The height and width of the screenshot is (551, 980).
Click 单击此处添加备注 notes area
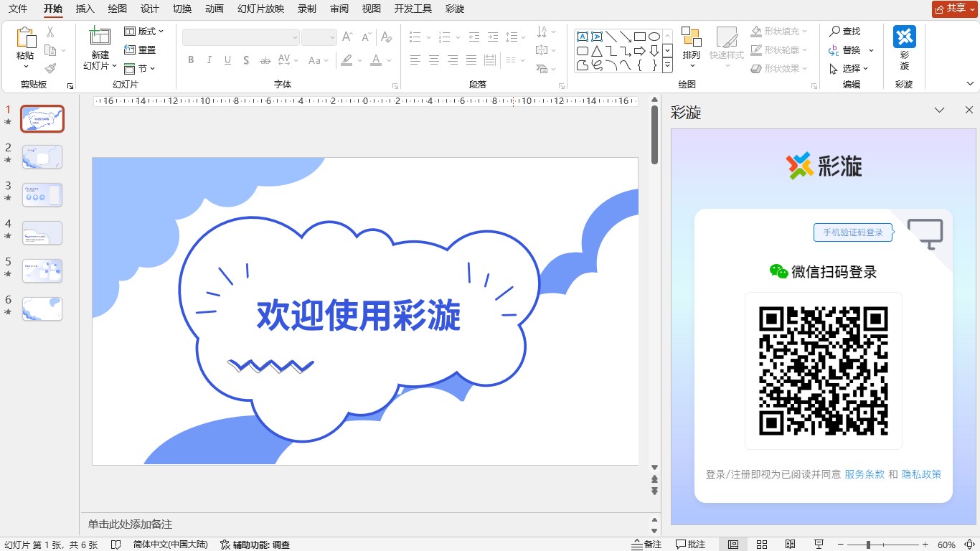(130, 524)
